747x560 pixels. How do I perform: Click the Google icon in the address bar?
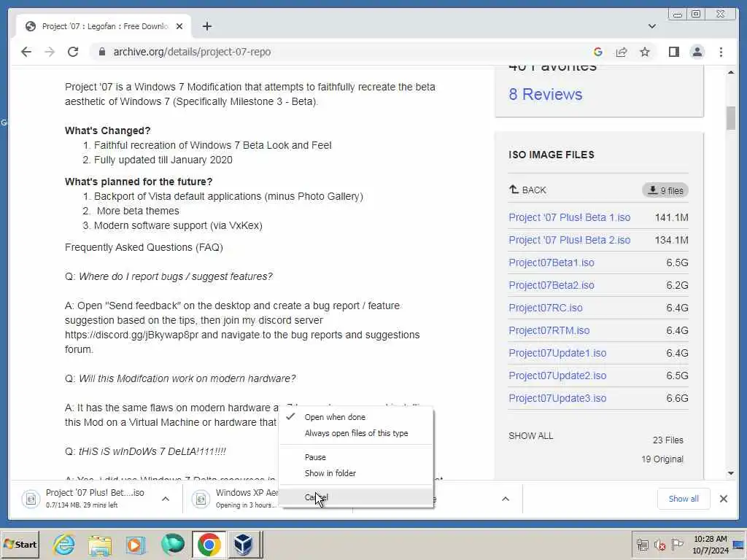[598, 52]
